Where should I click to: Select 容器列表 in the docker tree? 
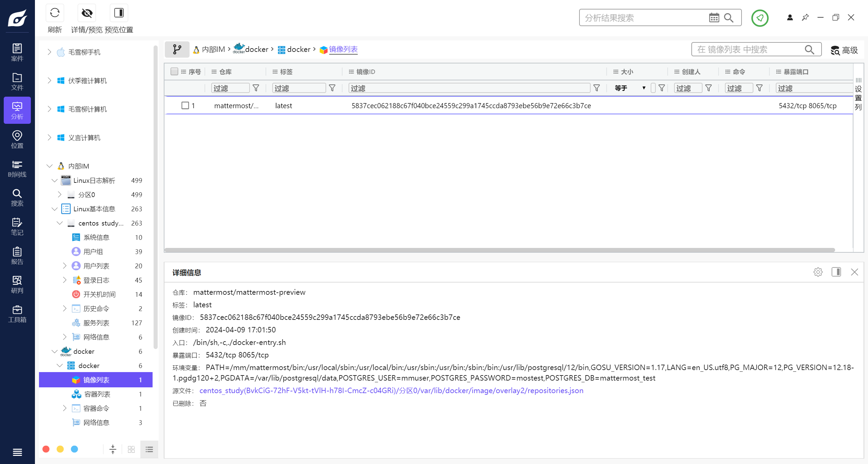(97, 394)
